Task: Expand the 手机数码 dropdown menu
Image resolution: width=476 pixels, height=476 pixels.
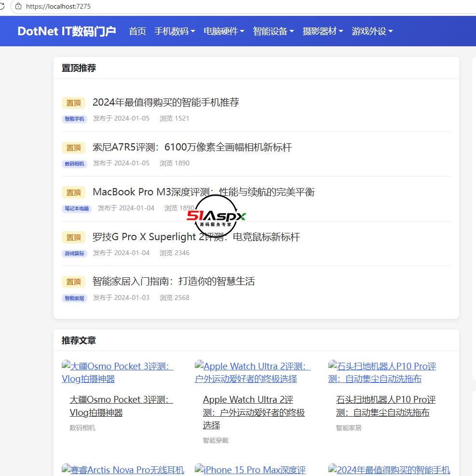Action: click(174, 31)
